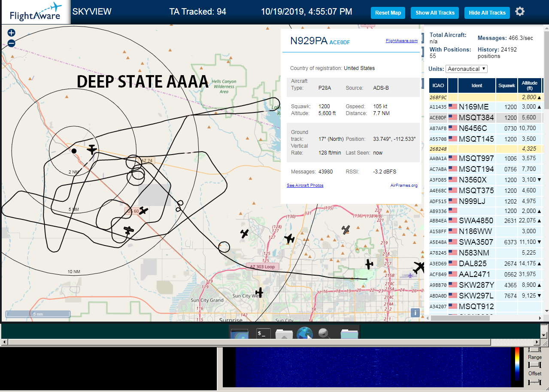Select the AAL2471 row
The height and width of the screenshot is (392, 549).
pyautogui.click(x=485, y=274)
